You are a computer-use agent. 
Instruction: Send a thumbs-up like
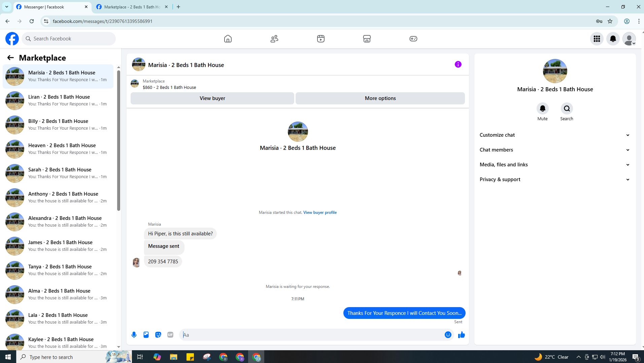coord(462,335)
